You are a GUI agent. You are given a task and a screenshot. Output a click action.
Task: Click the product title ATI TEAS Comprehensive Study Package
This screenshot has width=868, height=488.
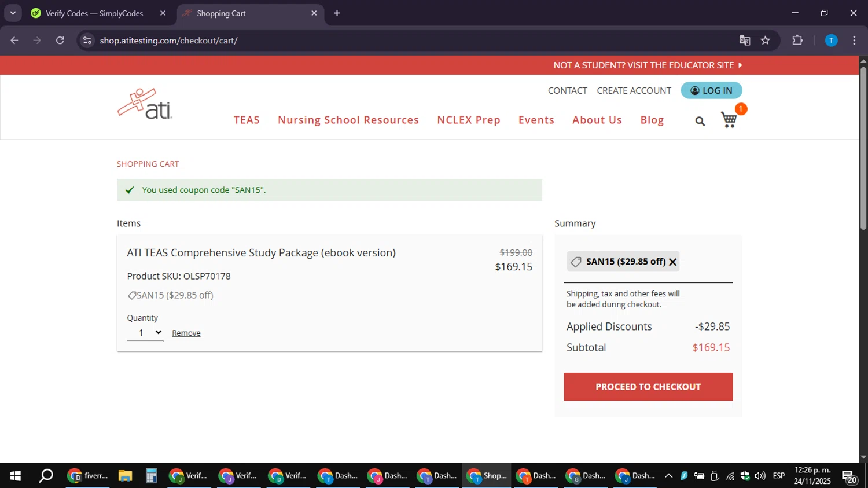point(262,253)
